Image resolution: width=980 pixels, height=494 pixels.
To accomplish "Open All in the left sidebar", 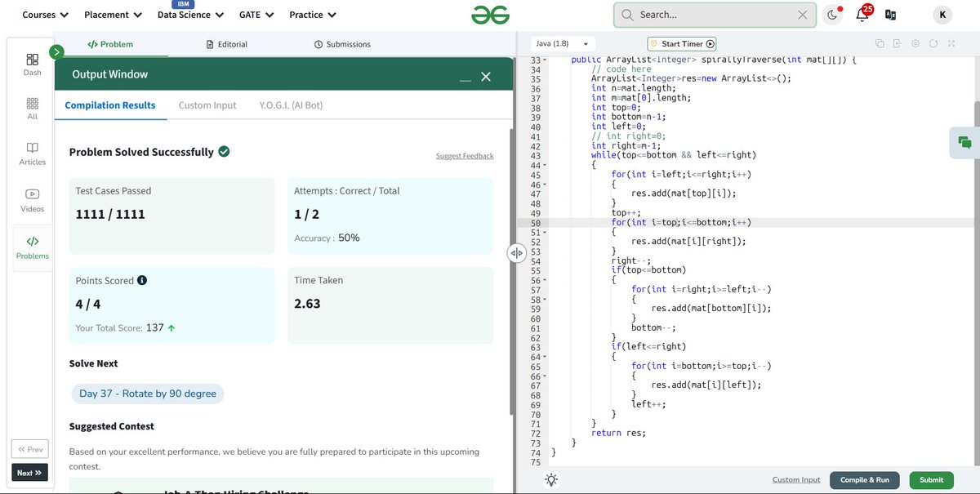I will pos(32,109).
